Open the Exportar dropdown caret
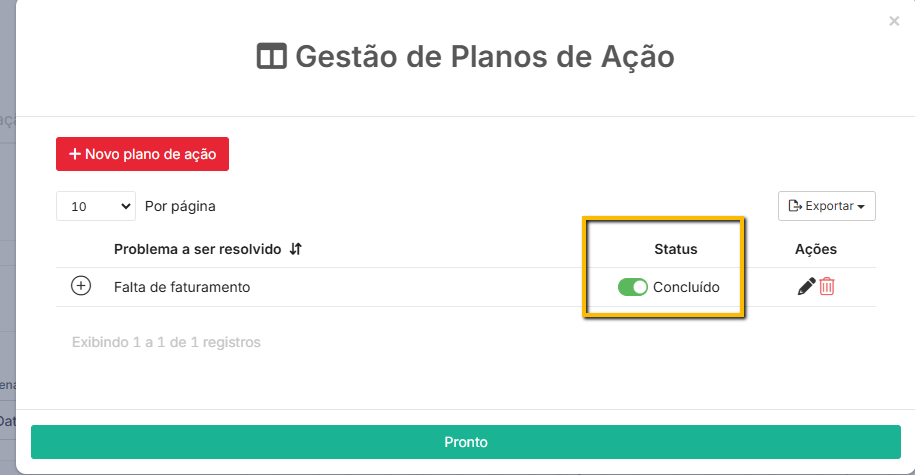 tap(861, 207)
